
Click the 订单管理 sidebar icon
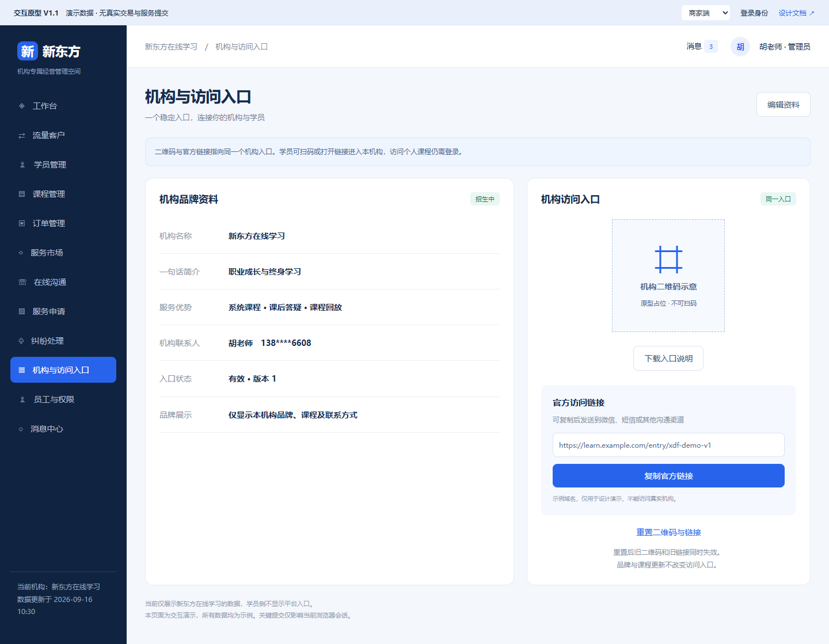click(22, 223)
